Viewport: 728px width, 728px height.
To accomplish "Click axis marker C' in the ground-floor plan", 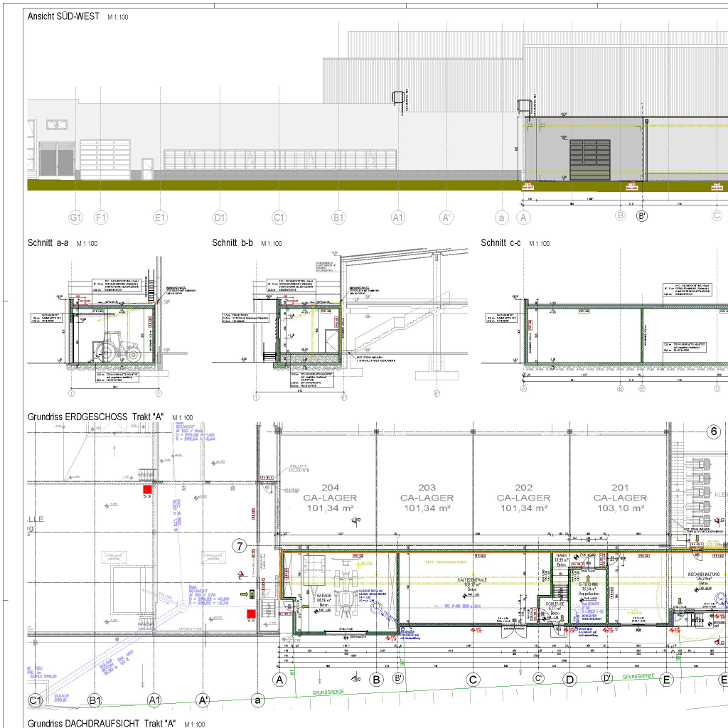I will tap(539, 678).
